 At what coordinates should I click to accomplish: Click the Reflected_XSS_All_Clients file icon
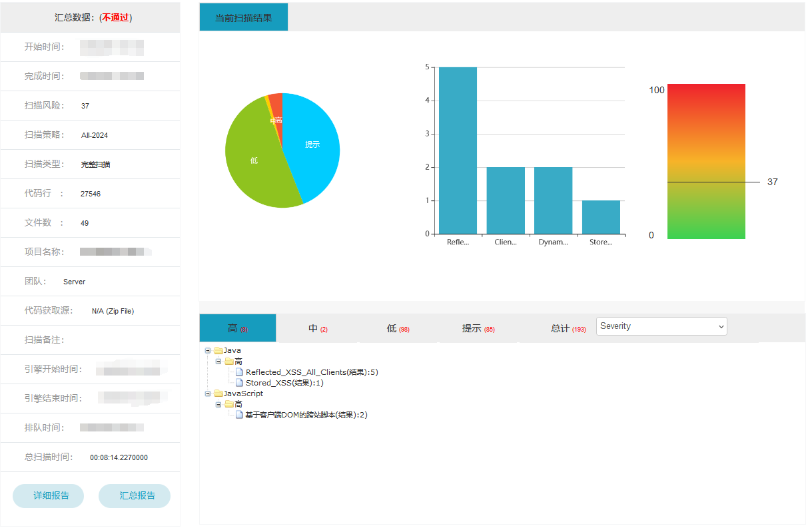coord(240,372)
